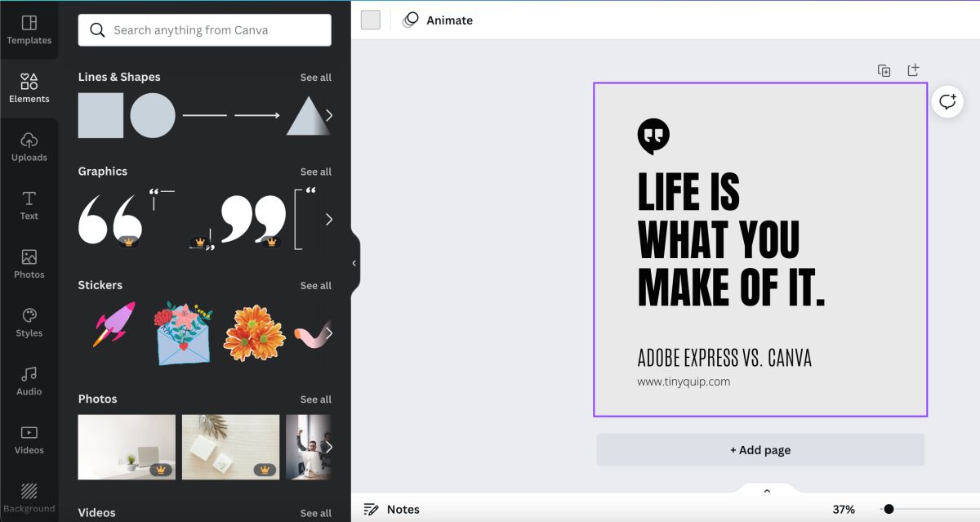Show more Graphics with the chevron
Viewport: 980px width, 522px height.
tap(329, 219)
